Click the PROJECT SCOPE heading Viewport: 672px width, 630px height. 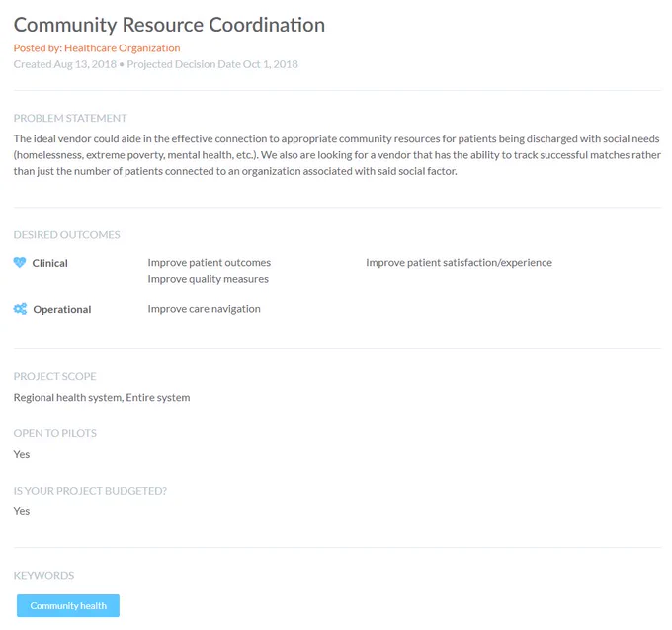coord(55,376)
